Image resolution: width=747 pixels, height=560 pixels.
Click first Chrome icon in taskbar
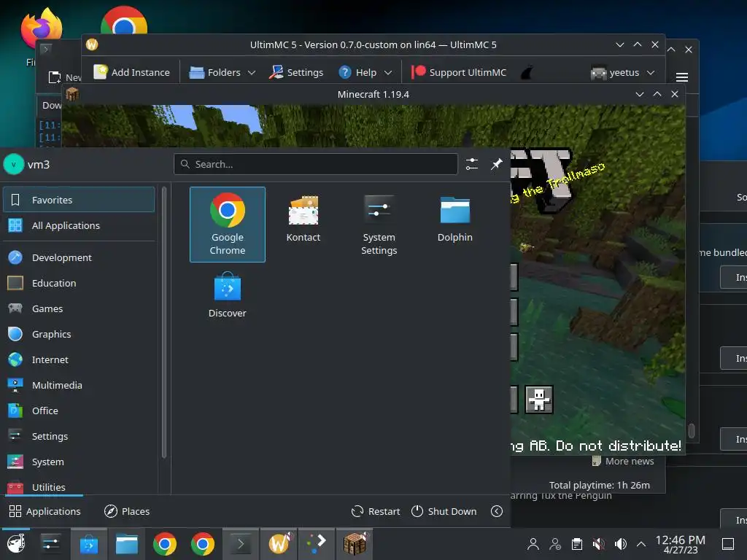click(165, 544)
